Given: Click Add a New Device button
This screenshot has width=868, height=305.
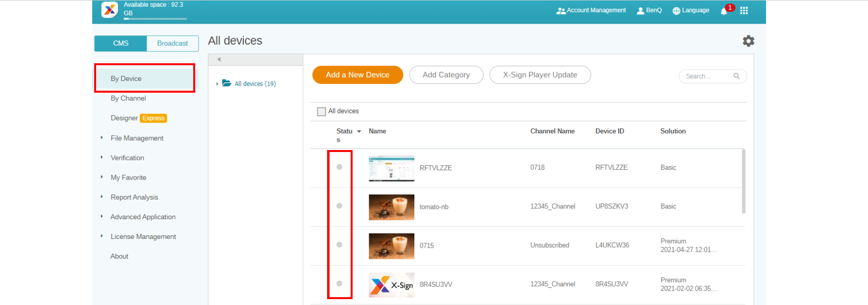Looking at the screenshot, I should point(357,75).
